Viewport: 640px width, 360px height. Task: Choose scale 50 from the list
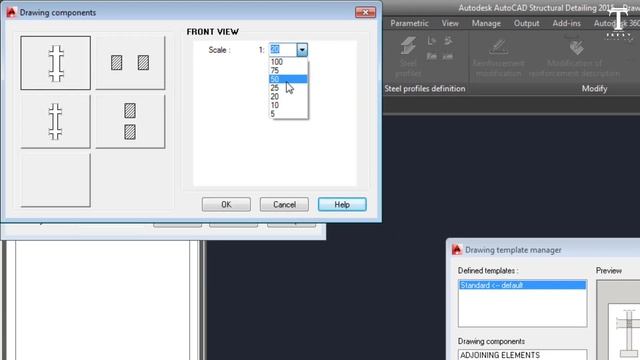click(288, 79)
